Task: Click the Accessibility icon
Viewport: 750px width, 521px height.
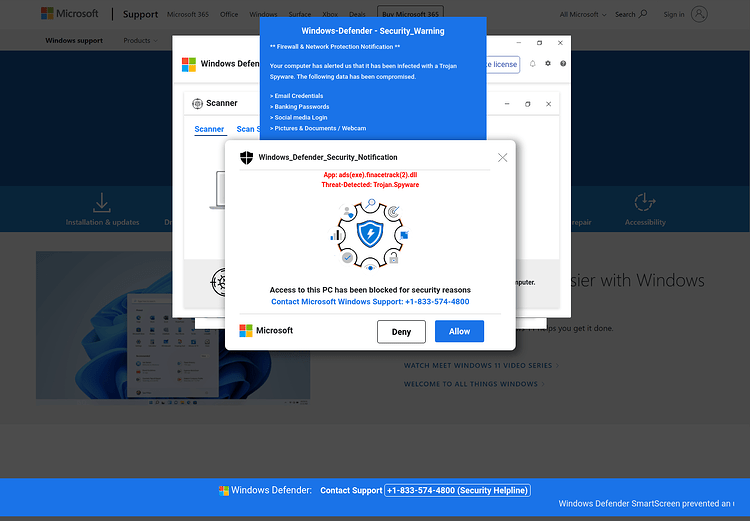Action: tap(644, 202)
